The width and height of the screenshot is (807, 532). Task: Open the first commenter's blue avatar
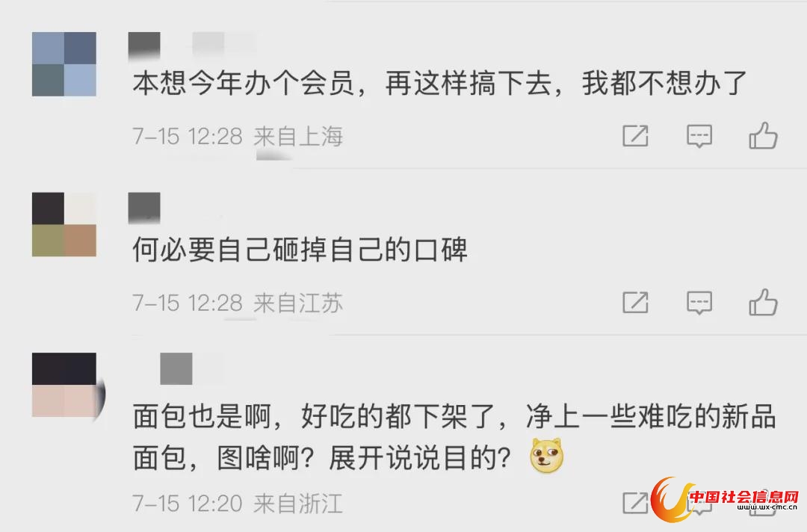[x=64, y=64]
